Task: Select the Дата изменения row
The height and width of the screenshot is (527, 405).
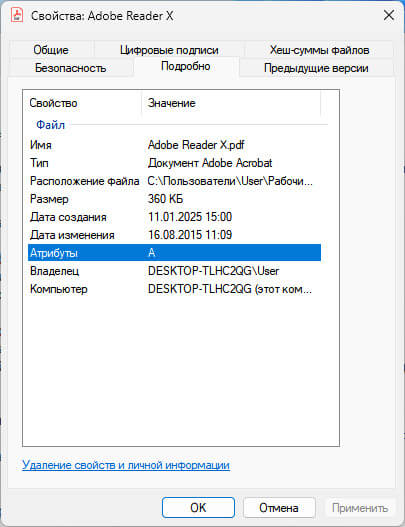Action: pyautogui.click(x=174, y=235)
